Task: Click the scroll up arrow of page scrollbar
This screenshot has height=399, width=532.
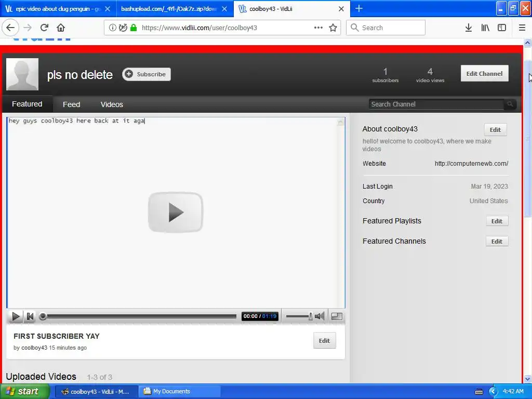Action: pyautogui.click(x=527, y=43)
